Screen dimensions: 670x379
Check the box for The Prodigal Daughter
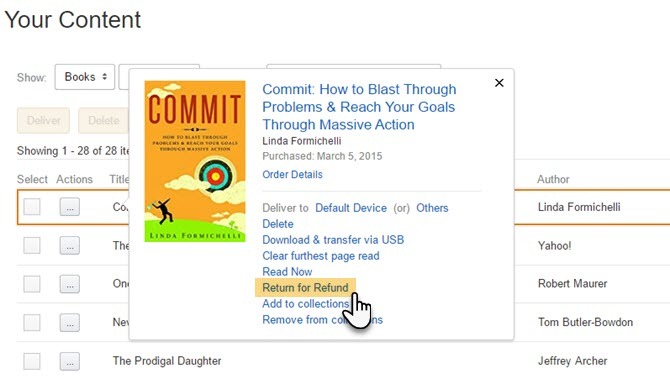pyautogui.click(x=32, y=361)
